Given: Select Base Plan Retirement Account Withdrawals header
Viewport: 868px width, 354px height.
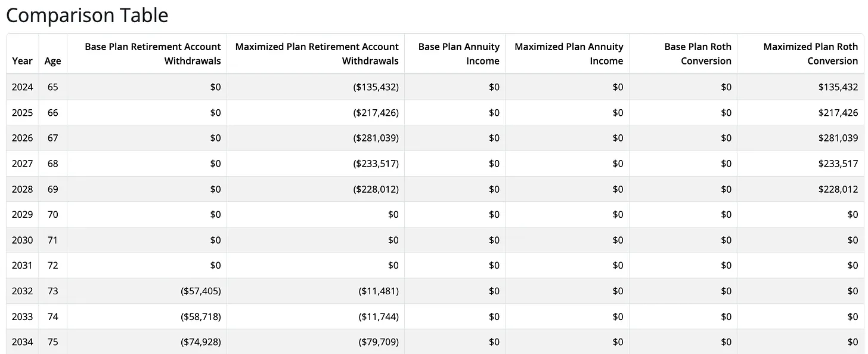Looking at the screenshot, I should 153,54.
